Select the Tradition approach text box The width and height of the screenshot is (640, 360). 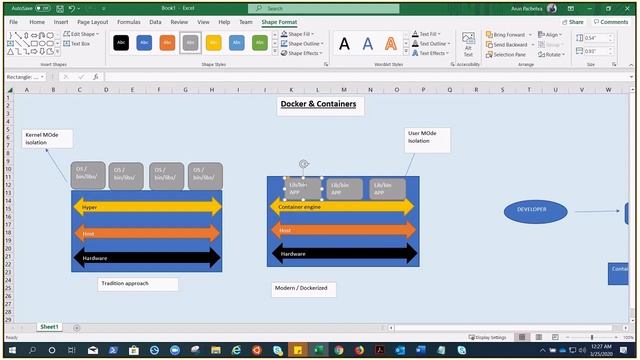point(138,284)
